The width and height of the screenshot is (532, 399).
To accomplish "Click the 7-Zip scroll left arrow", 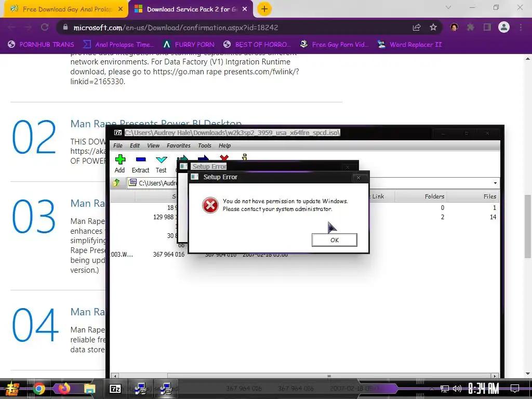I will [x=115, y=376].
